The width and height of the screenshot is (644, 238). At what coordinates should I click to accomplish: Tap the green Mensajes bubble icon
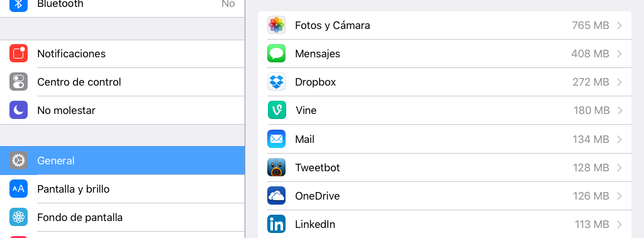coord(277,54)
